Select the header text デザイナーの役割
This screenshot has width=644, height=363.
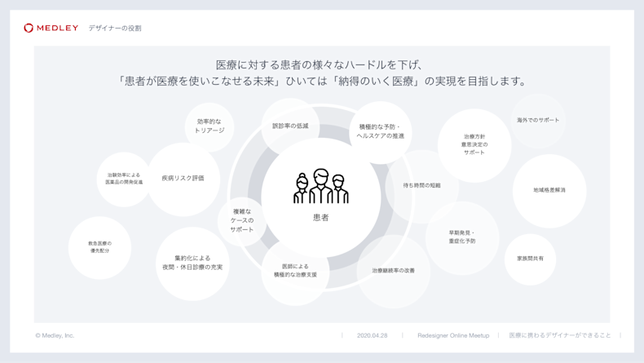coord(115,29)
